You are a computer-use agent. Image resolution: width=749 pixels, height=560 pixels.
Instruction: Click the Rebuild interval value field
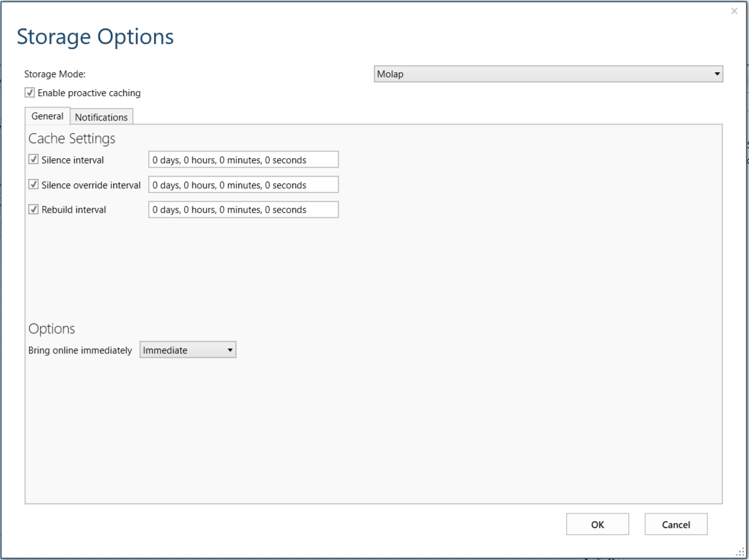coord(243,210)
